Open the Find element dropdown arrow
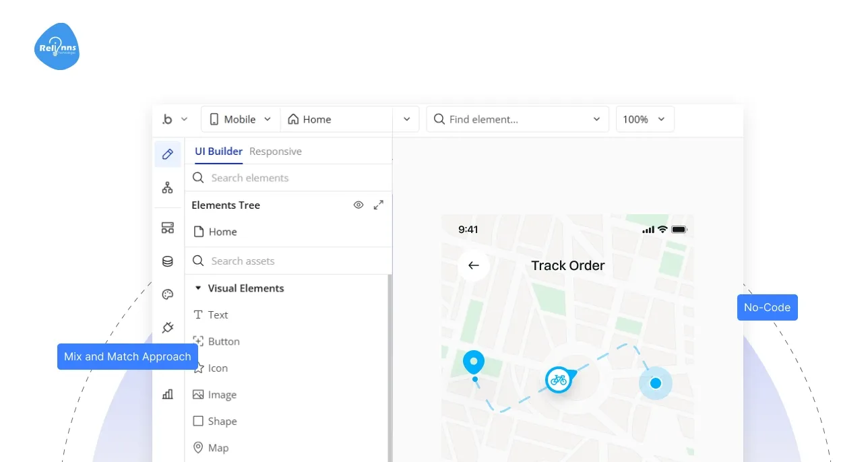Viewport: 868px width, 462px height. [596, 119]
